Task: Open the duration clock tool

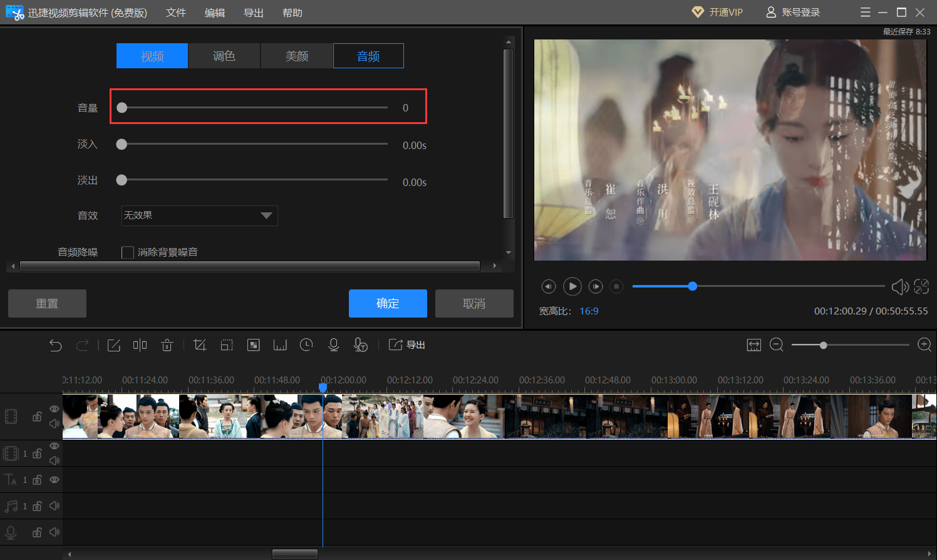Action: [306, 345]
